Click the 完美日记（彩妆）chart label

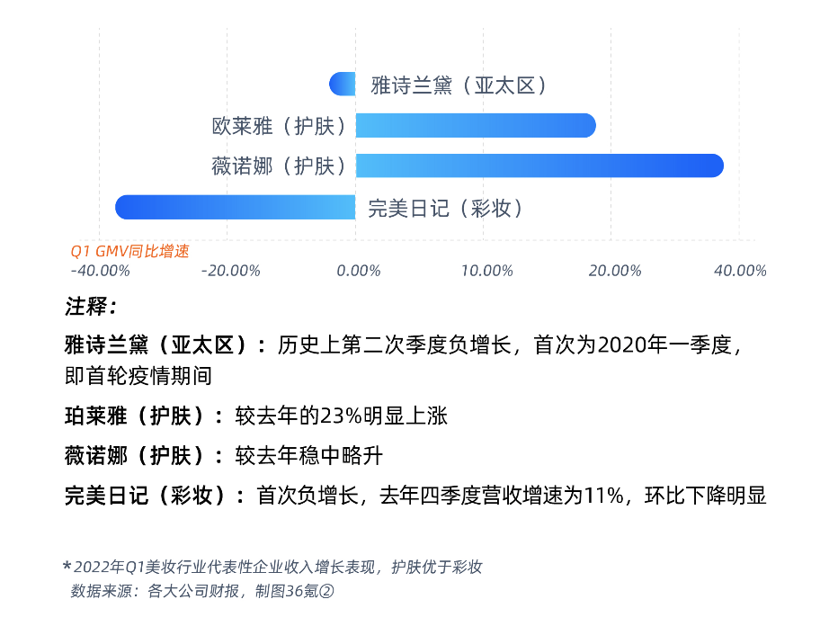[x=446, y=208]
